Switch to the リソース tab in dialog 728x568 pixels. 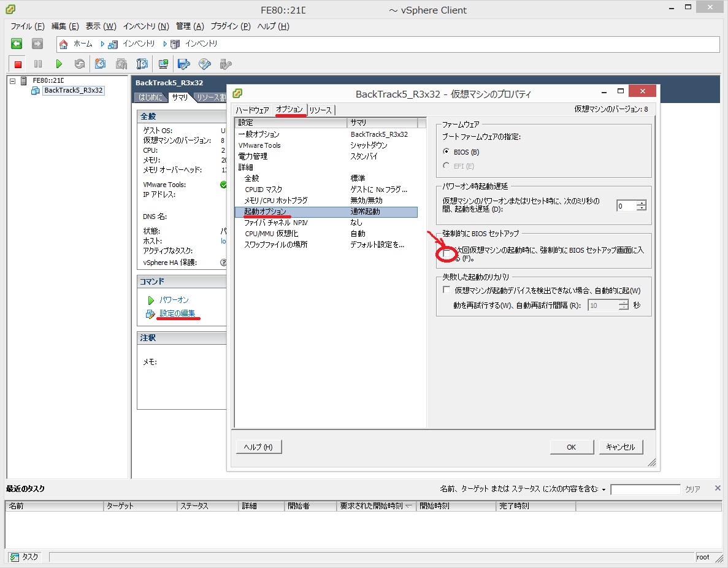pos(321,110)
